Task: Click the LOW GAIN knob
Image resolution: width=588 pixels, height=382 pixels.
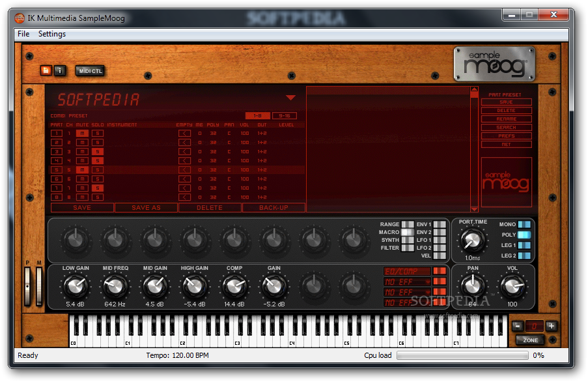Action: tap(76, 286)
